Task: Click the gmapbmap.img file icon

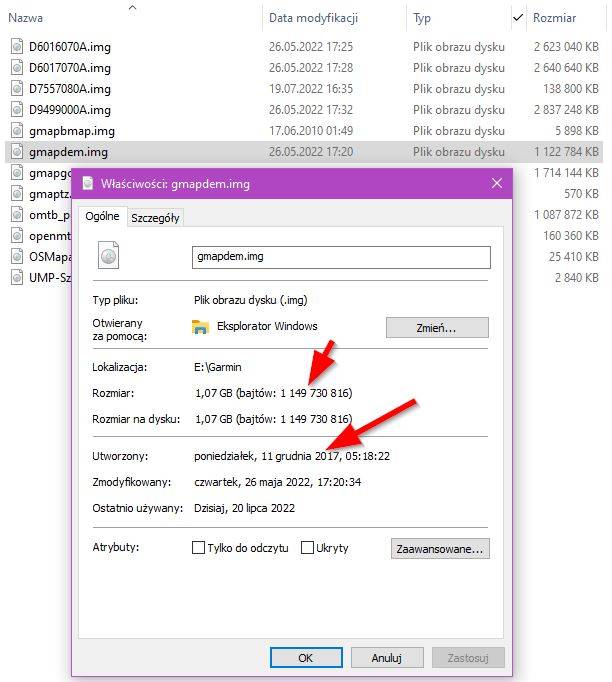Action: [x=17, y=130]
